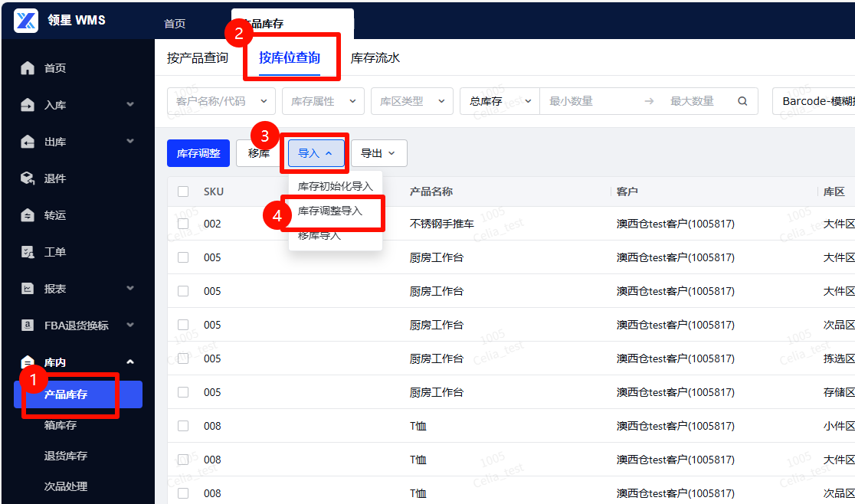Switch to the 按库位查询 tab
The image size is (855, 504).
[290, 57]
